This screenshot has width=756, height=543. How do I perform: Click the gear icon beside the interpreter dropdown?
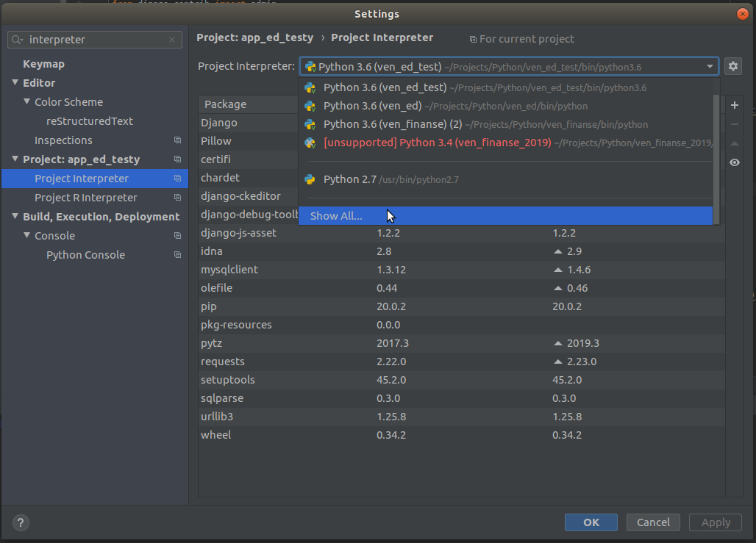click(x=733, y=66)
